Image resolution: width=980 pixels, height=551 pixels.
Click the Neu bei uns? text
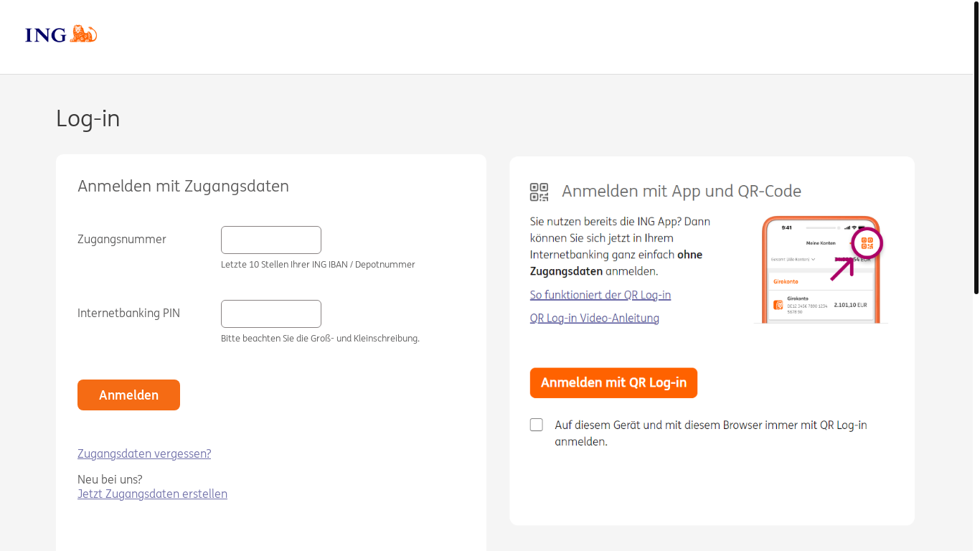coord(110,479)
